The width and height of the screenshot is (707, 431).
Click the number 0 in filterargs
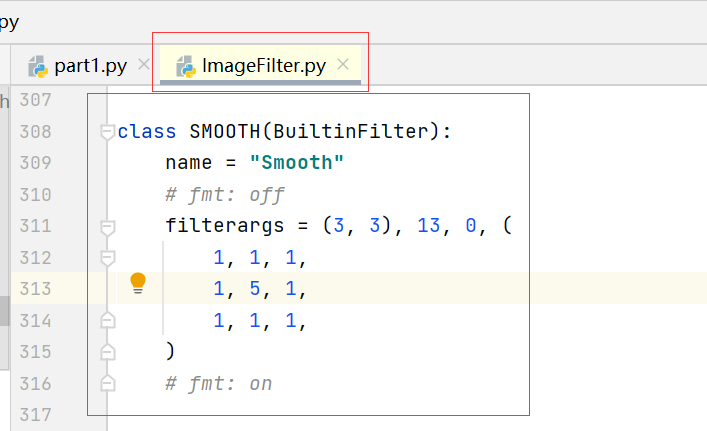point(471,226)
